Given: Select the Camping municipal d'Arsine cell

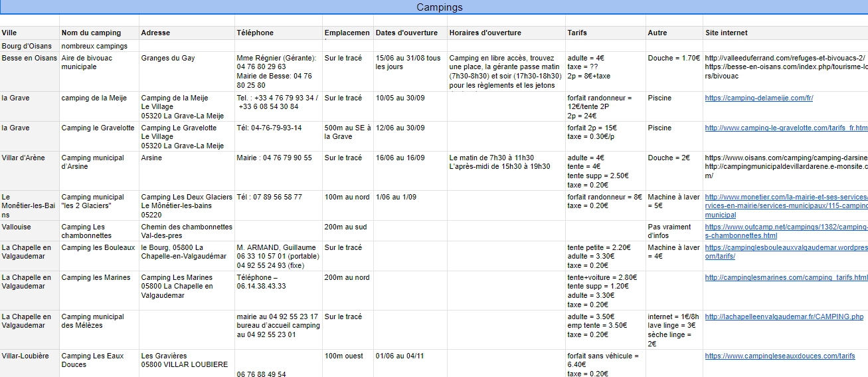Looking at the screenshot, I should pyautogui.click(x=99, y=171).
